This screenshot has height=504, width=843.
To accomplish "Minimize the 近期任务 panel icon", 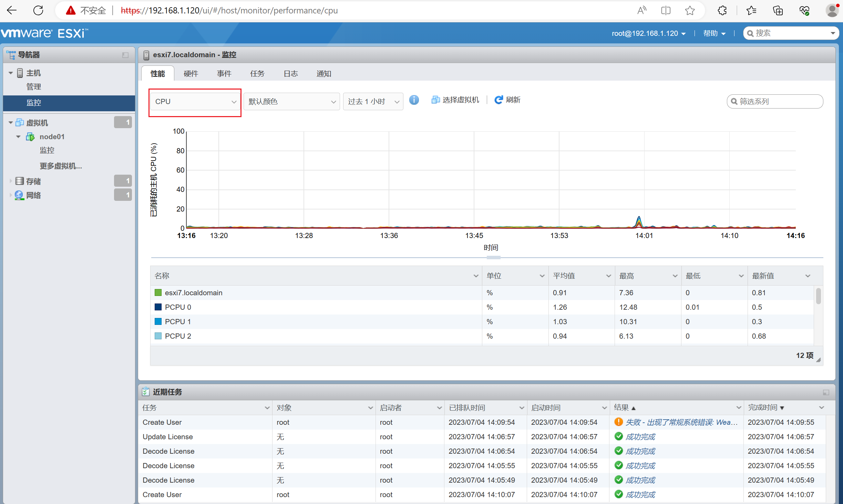I will point(826,392).
